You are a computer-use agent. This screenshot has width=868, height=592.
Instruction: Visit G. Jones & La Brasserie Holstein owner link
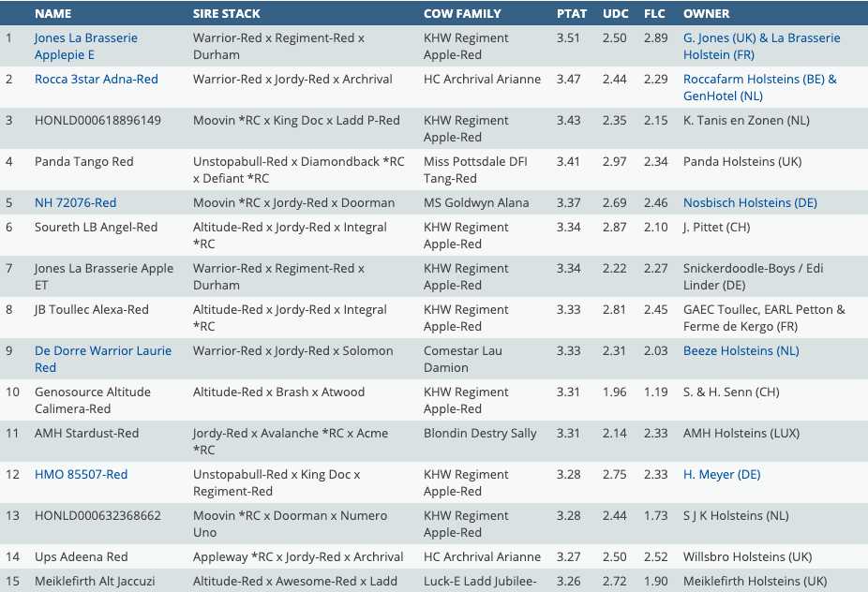761,46
